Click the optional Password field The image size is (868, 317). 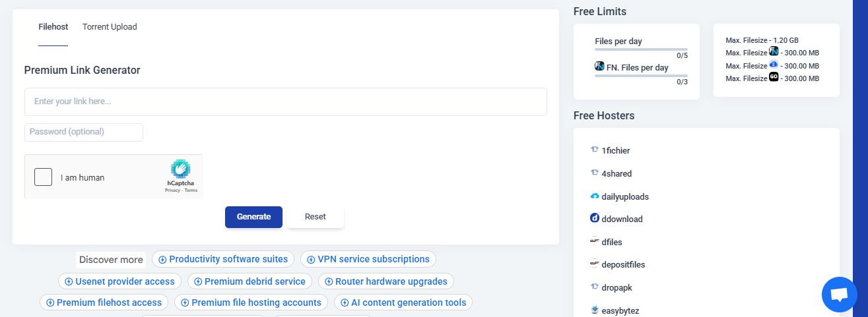pos(84,132)
